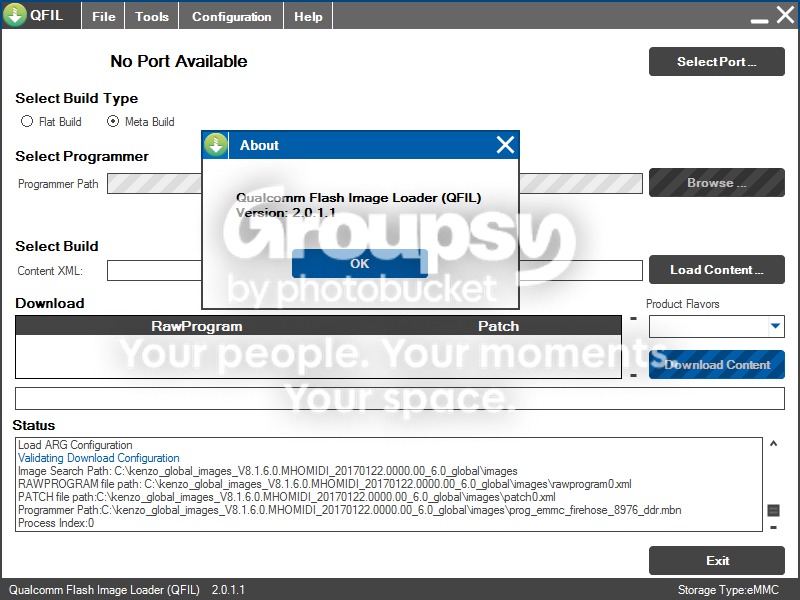Click OK in the About dialog
Viewport: 800px width, 600px height.
click(x=360, y=263)
